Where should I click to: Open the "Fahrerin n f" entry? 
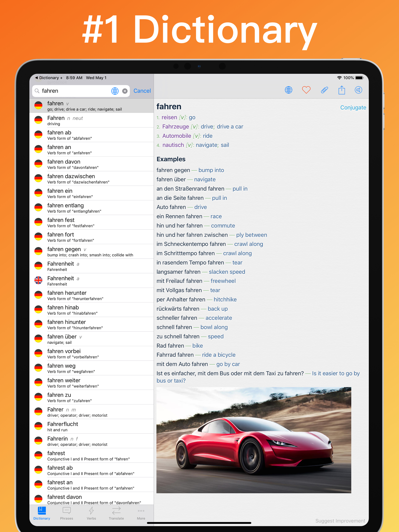tap(91, 441)
